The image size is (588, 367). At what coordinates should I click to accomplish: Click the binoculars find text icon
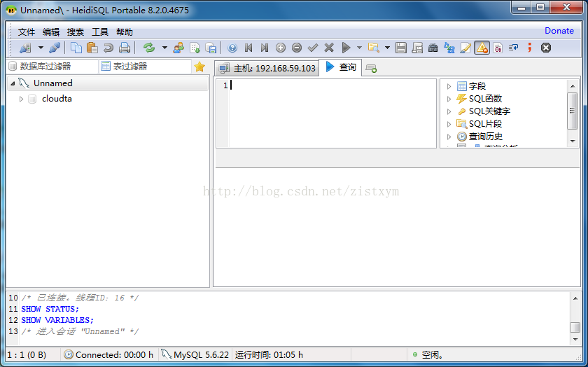[433, 48]
